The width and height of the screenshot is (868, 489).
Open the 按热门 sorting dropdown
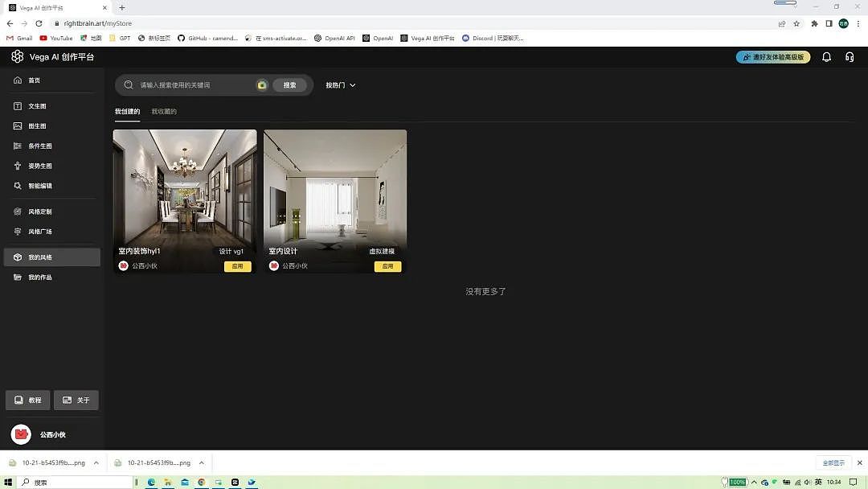[341, 84]
